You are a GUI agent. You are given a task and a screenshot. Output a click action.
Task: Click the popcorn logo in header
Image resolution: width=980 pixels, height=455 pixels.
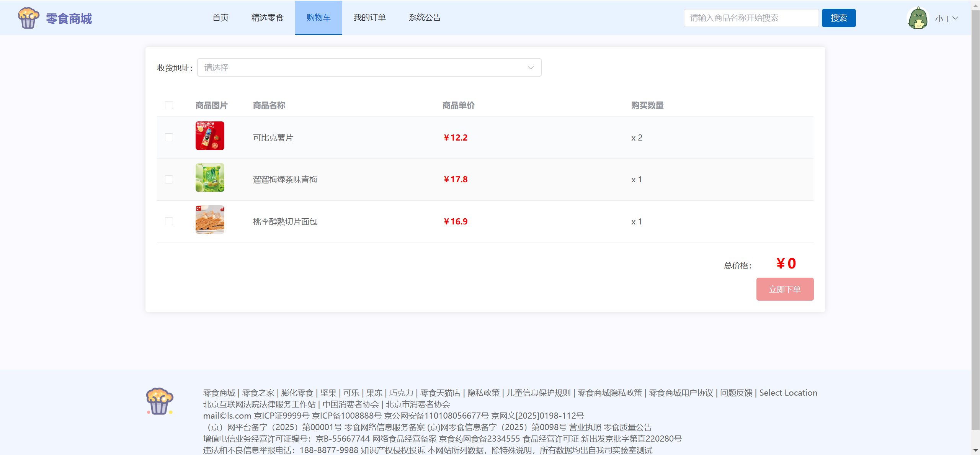pyautogui.click(x=28, y=18)
